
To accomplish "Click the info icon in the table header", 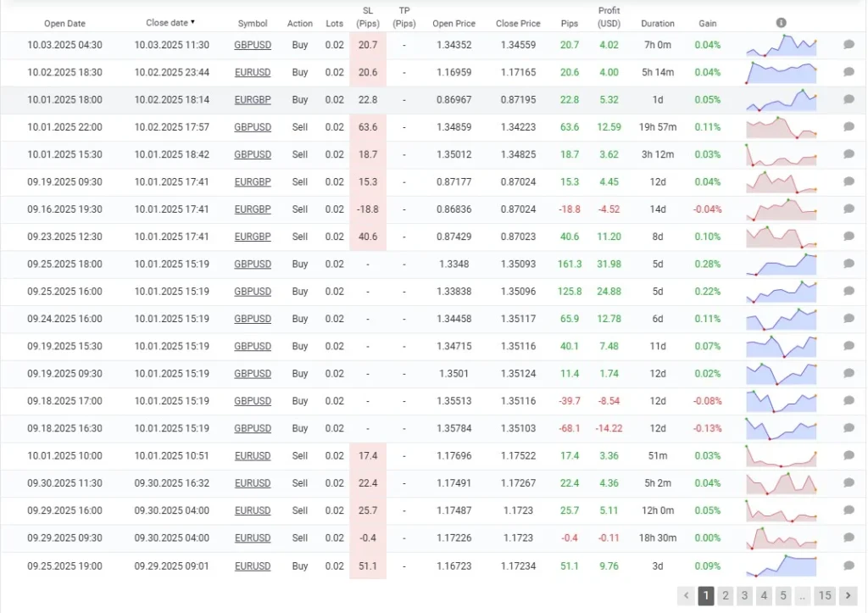I will click(x=781, y=23).
